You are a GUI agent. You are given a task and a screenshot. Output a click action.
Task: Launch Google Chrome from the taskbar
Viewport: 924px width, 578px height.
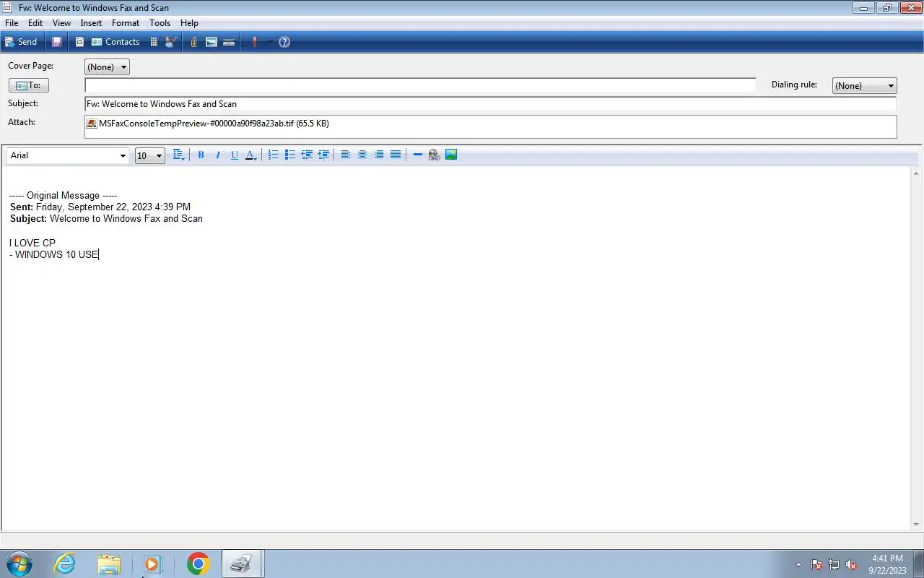pyautogui.click(x=198, y=564)
